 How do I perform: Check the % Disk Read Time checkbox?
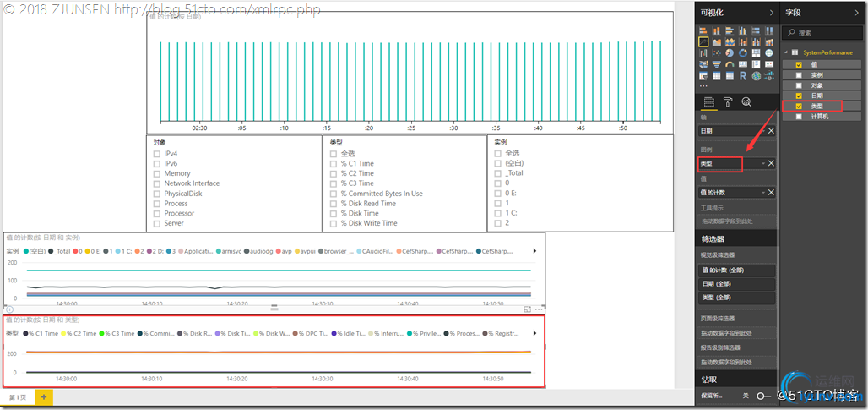point(334,204)
